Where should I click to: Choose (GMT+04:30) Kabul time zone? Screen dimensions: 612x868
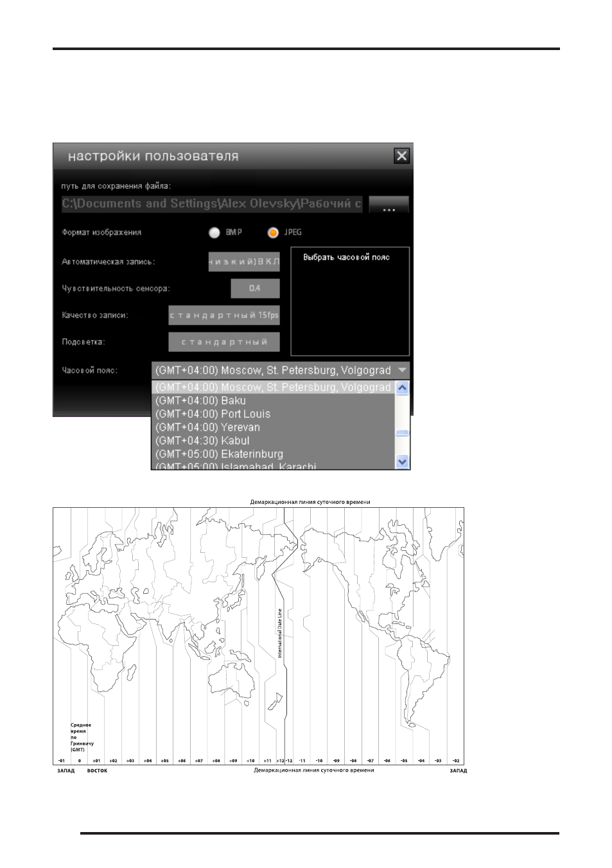(x=273, y=441)
